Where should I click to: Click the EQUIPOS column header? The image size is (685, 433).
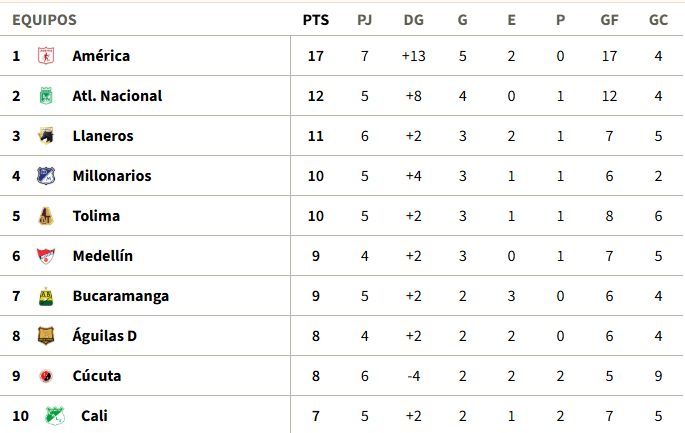point(44,20)
